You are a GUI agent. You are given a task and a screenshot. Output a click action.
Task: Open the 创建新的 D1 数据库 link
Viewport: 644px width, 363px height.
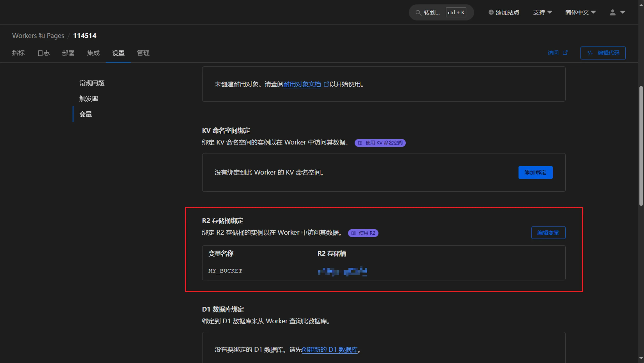point(330,350)
